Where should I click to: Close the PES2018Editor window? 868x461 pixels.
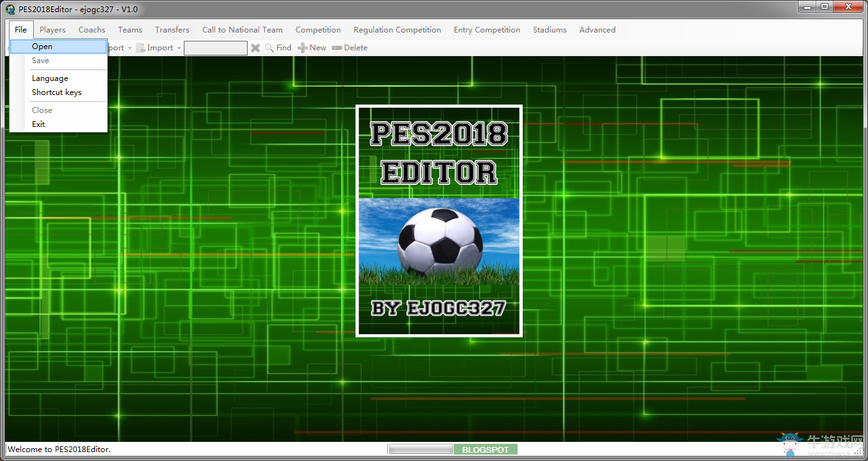coord(848,6)
